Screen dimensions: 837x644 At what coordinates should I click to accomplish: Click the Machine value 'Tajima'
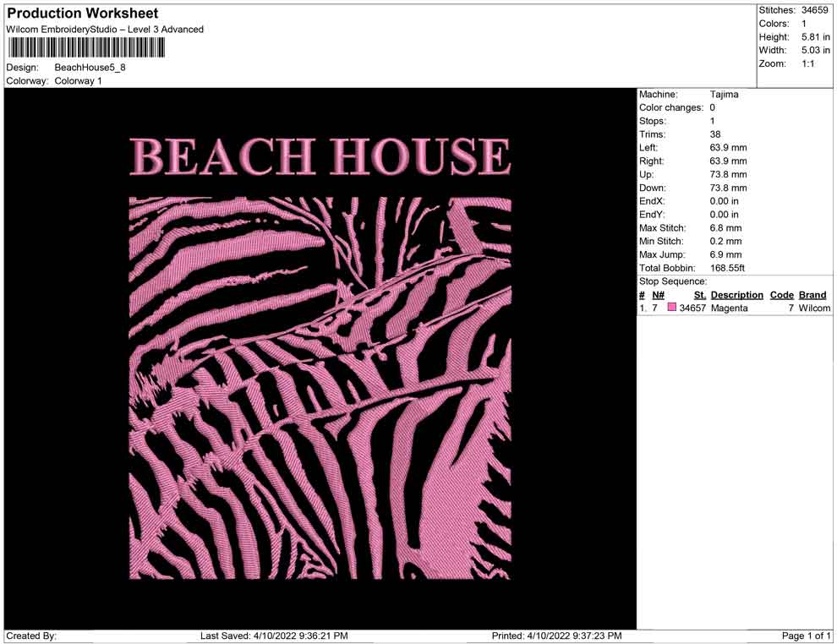pyautogui.click(x=724, y=95)
